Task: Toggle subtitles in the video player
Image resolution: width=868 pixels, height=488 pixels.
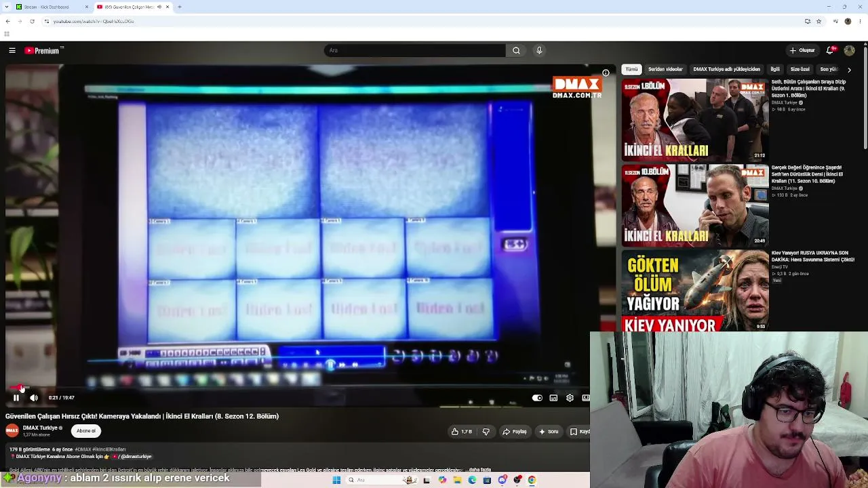Action: tap(553, 398)
